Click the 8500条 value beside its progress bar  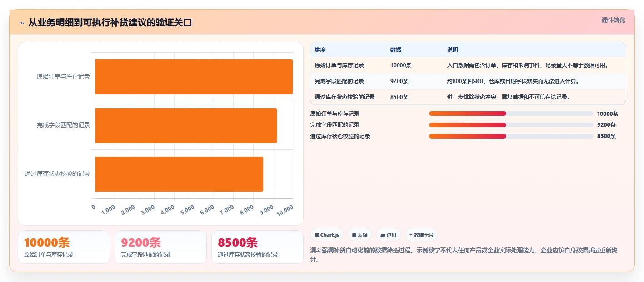tap(606, 136)
